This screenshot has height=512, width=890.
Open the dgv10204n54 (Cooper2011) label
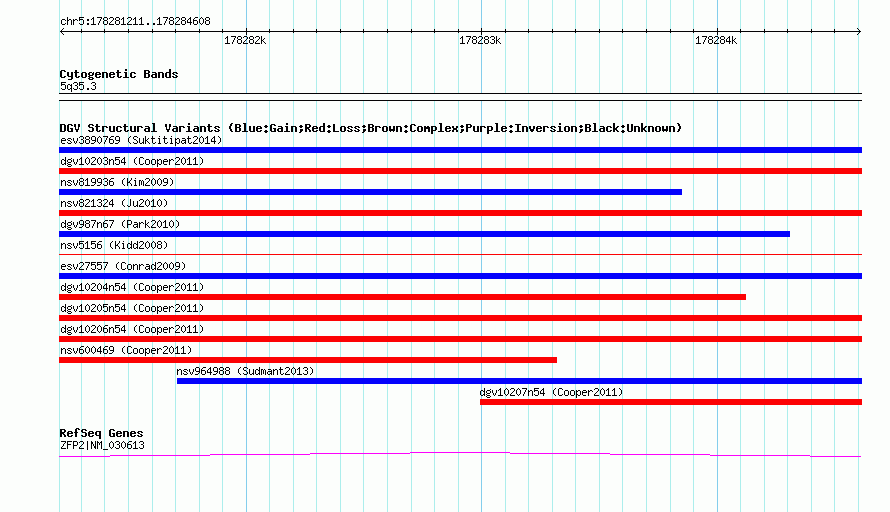132,287
